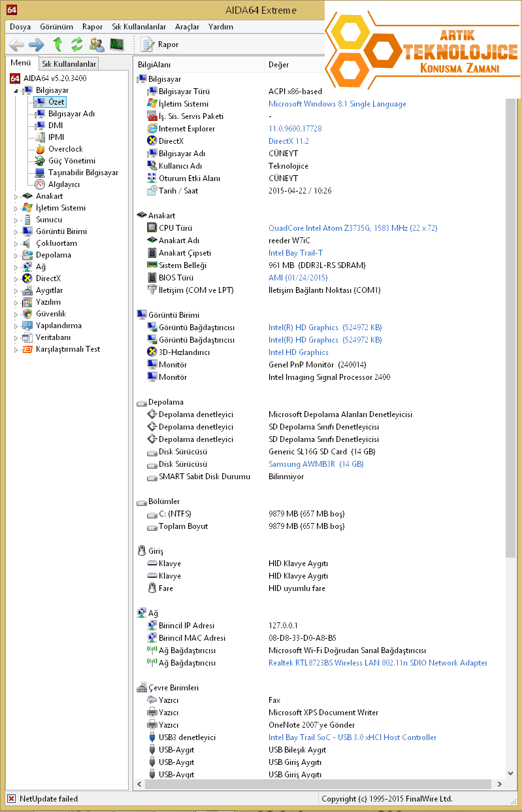The image size is (522, 812).
Task: Click the scroll down arrow
Action: [511, 773]
